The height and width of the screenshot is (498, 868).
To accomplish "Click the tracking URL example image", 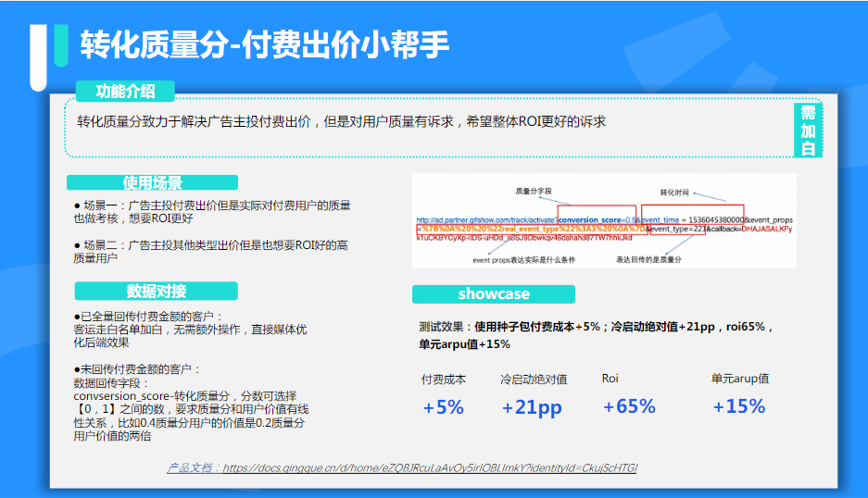I will [604, 221].
